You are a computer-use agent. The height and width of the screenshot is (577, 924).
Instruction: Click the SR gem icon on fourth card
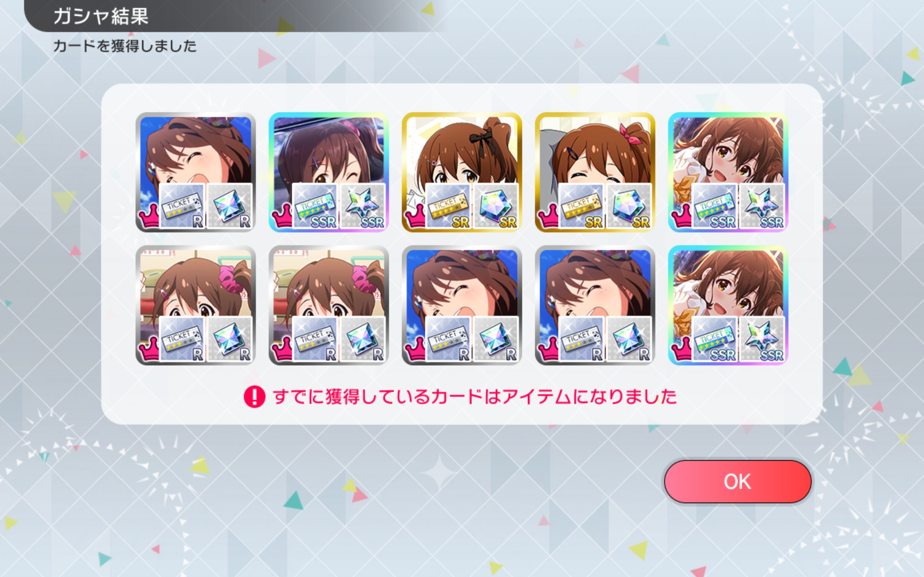point(628,206)
